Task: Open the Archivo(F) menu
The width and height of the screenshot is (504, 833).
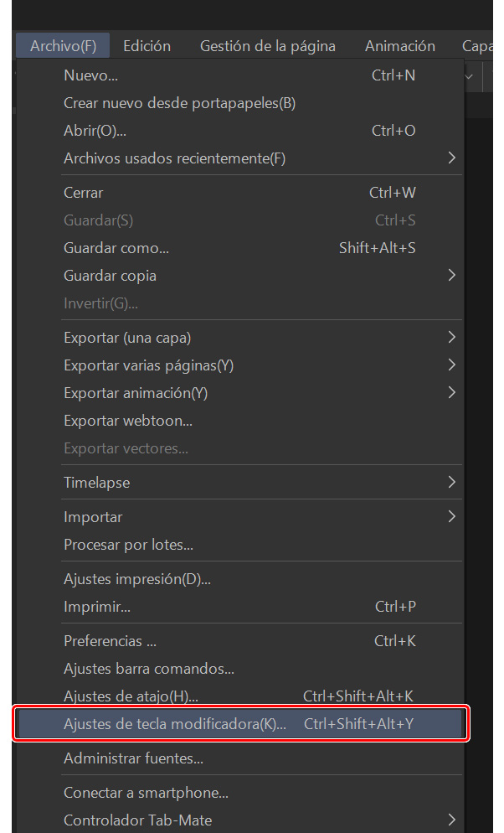Action: tap(63, 46)
